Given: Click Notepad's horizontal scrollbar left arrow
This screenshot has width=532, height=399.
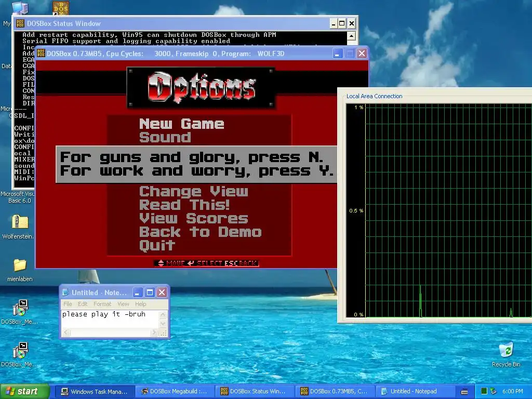Looking at the screenshot, I should pyautogui.click(x=66, y=332).
